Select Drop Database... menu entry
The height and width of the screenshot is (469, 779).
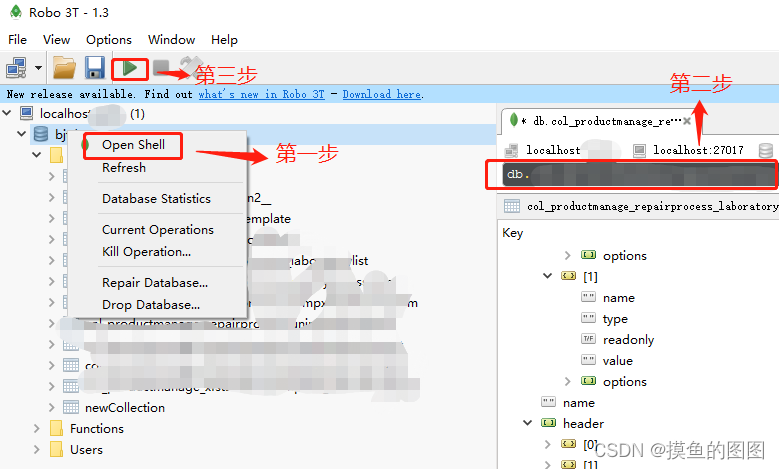pos(151,305)
